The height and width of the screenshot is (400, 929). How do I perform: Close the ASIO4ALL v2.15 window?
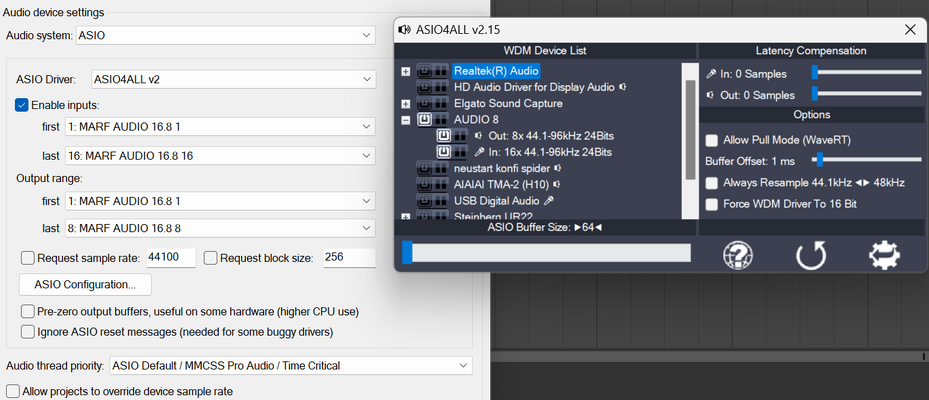click(x=910, y=30)
